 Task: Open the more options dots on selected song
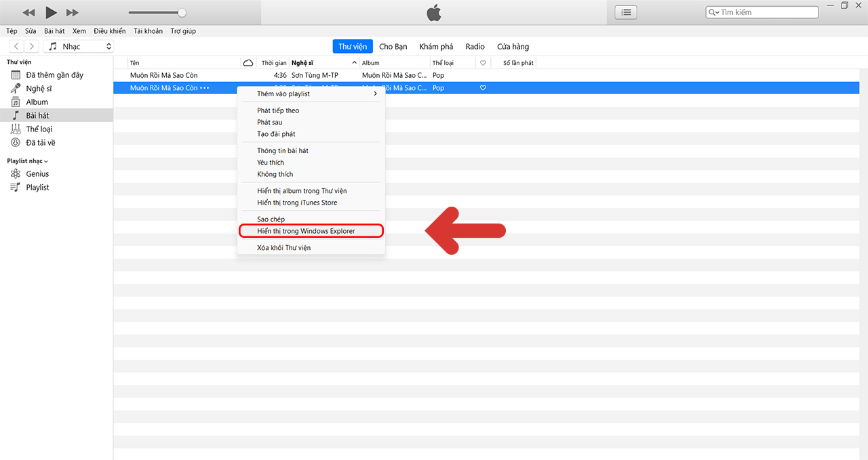tap(205, 88)
